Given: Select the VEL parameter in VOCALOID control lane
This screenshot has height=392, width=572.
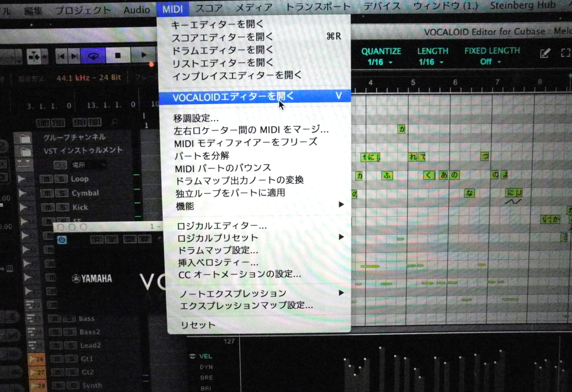Looking at the screenshot, I should [x=205, y=356].
